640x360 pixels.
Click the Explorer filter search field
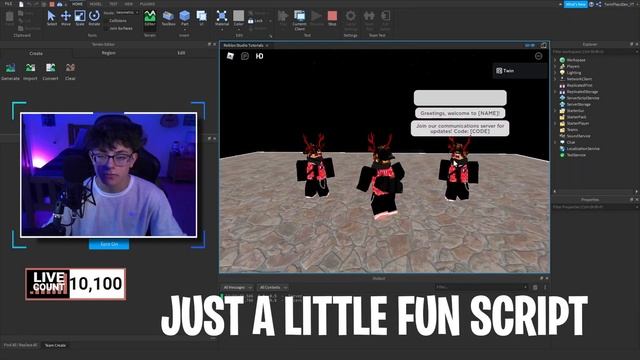[x=595, y=52]
